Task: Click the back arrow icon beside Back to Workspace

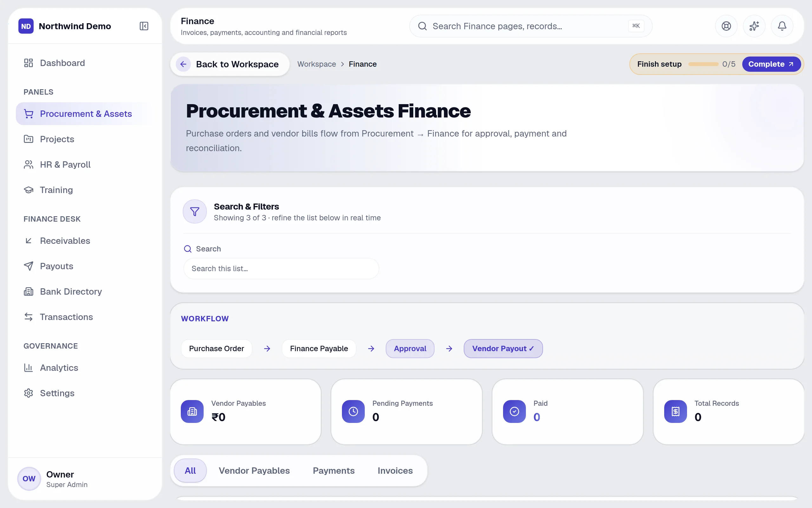Action: 183,64
